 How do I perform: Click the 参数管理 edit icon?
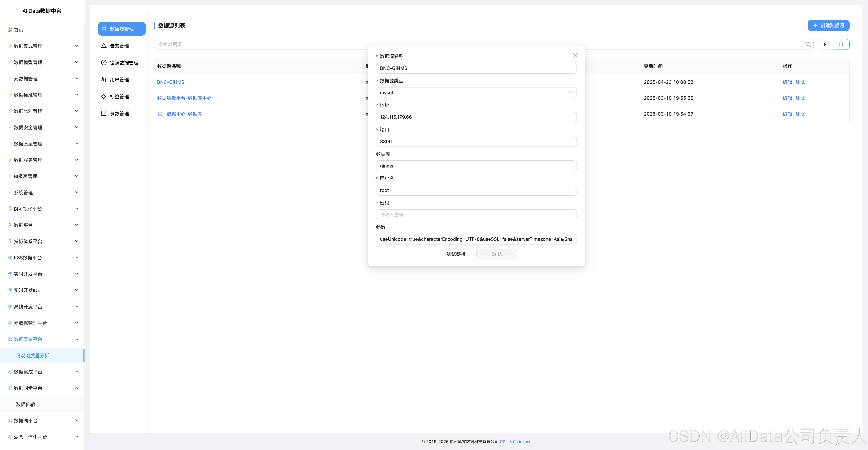pyautogui.click(x=104, y=113)
